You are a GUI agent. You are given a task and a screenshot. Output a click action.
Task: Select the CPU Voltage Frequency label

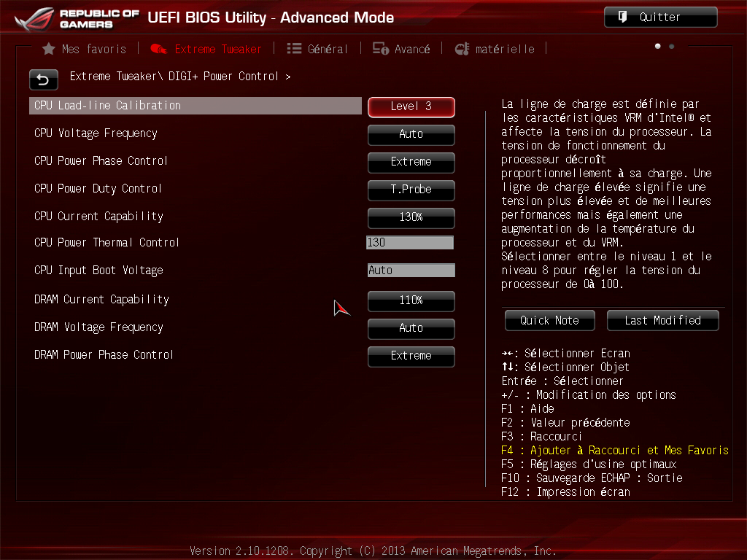pos(96,133)
